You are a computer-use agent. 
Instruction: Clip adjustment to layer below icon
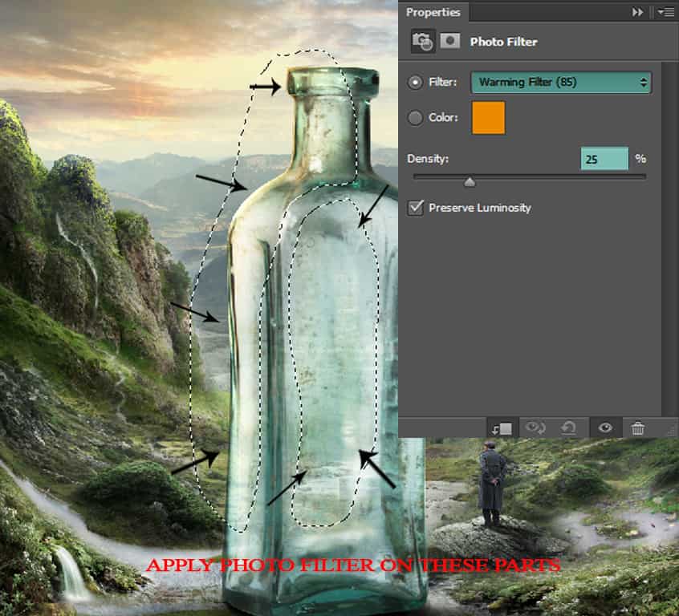(x=502, y=428)
